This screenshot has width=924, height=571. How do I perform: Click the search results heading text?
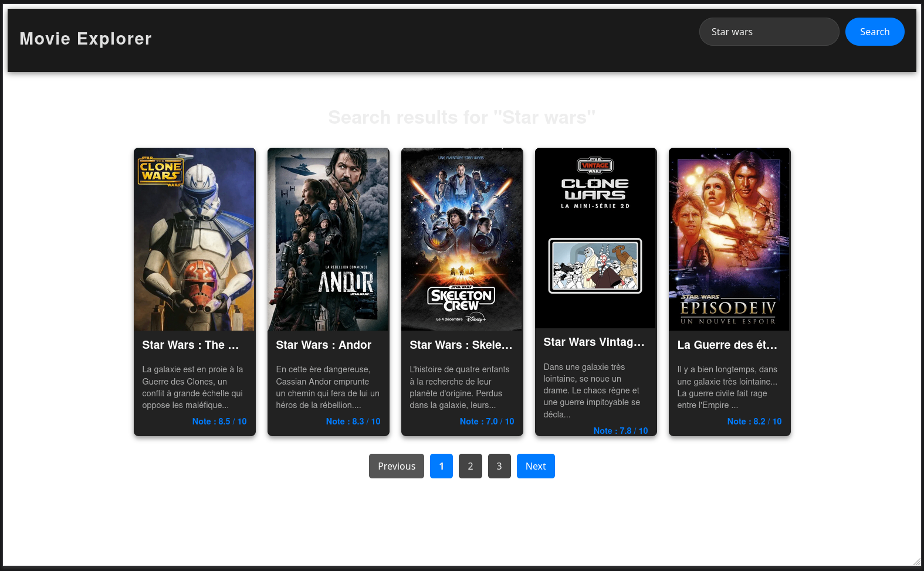[x=462, y=117]
